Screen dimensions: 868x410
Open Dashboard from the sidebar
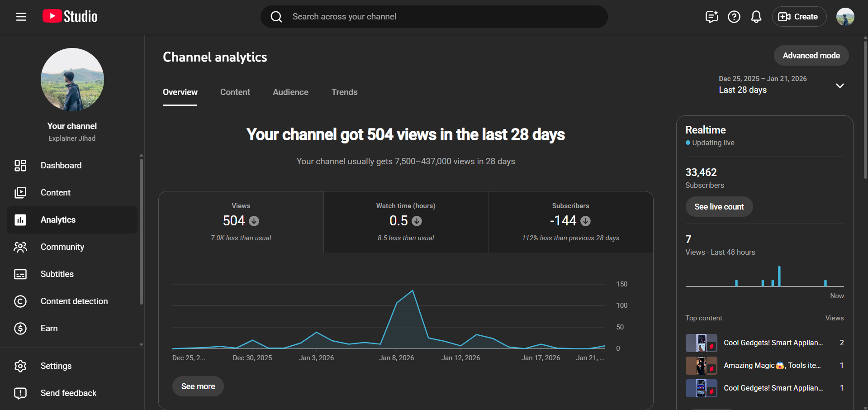point(61,166)
